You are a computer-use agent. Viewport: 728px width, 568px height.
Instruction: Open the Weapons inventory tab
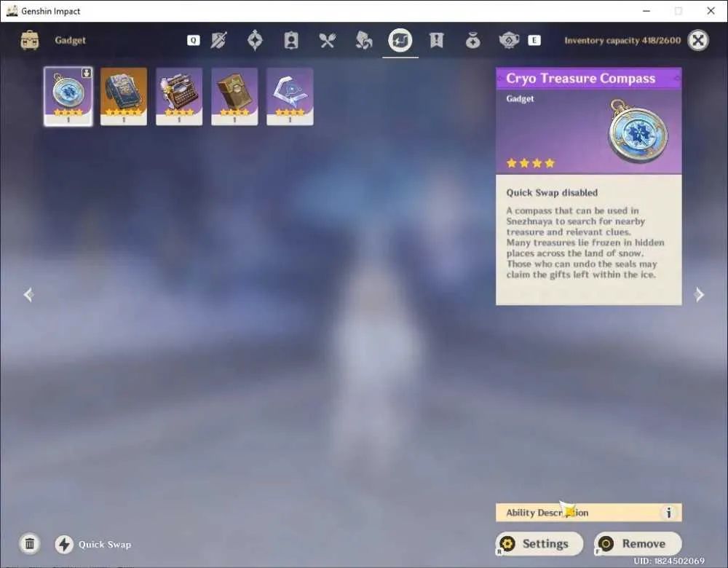[x=218, y=40]
